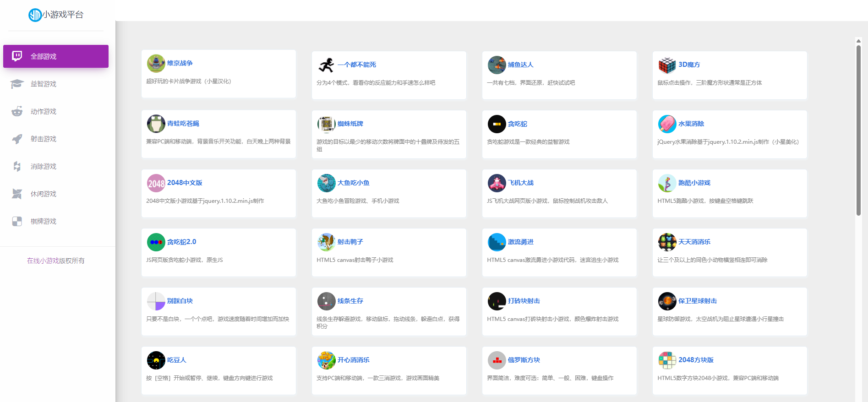Click description HTML5跑酷小游戏，按键盘空格键跳跃
868x402 pixels.
pyautogui.click(x=705, y=201)
